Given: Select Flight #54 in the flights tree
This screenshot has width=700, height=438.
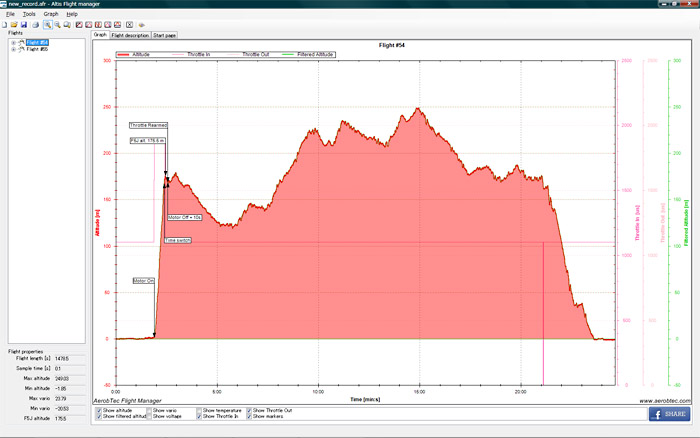Looking at the screenshot, I should (37, 43).
